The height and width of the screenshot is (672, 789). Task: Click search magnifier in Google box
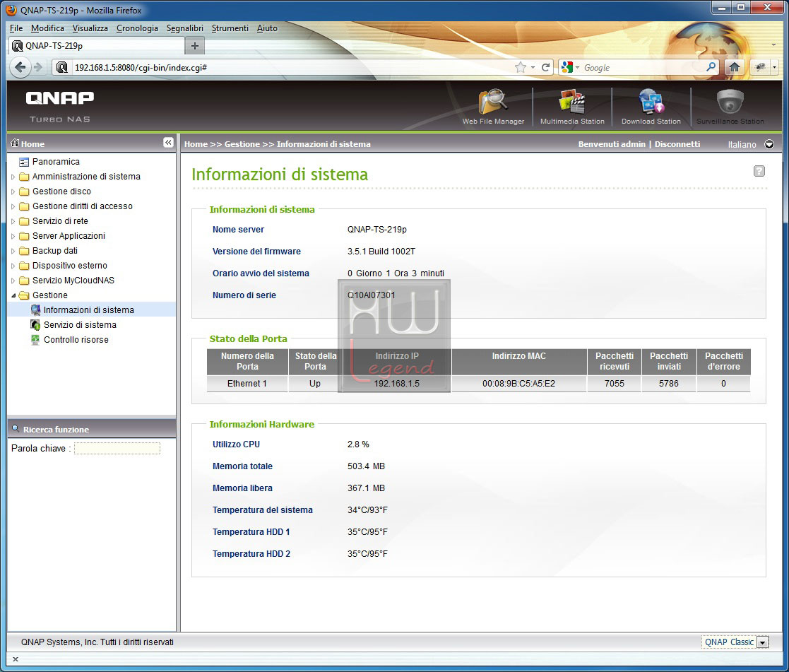[x=711, y=67]
